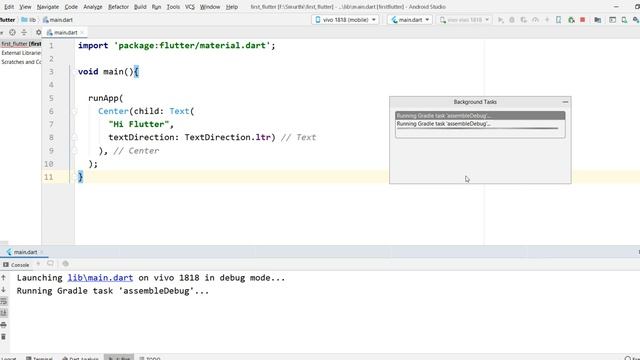Stop the running app with red Stop icon
Screen dimensions: 640x360
point(583,20)
